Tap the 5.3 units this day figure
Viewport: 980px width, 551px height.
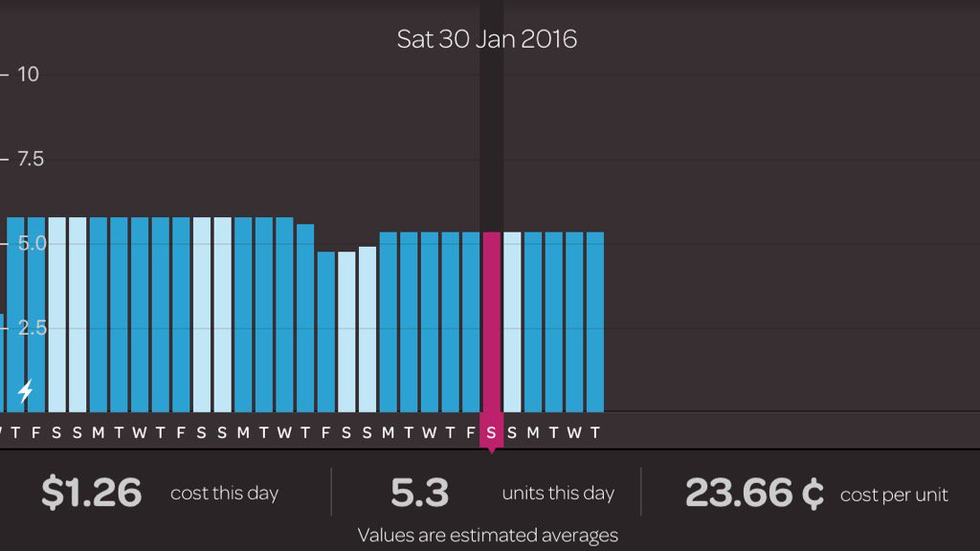[x=419, y=494]
